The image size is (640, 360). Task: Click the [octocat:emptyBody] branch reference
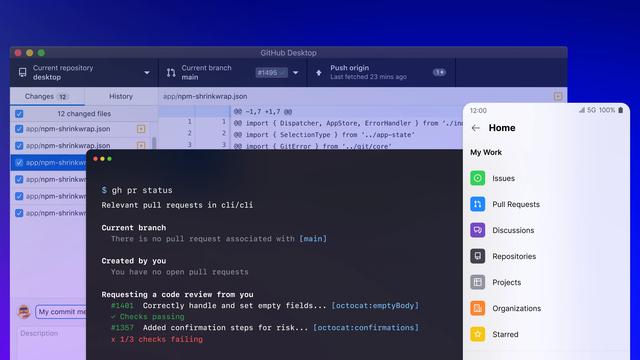375,306
